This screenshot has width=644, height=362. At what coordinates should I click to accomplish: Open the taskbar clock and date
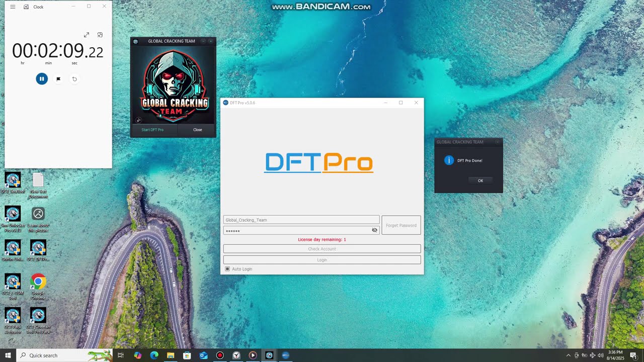tap(616, 355)
